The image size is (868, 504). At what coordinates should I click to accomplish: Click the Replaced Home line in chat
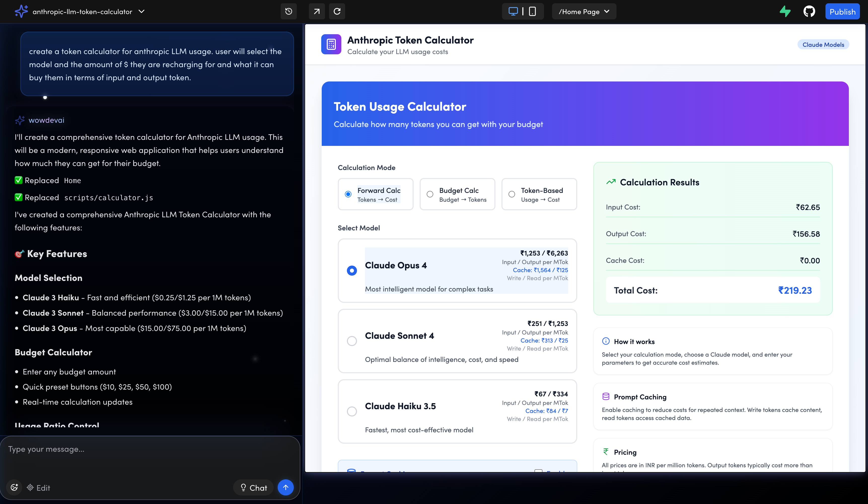[48, 180]
